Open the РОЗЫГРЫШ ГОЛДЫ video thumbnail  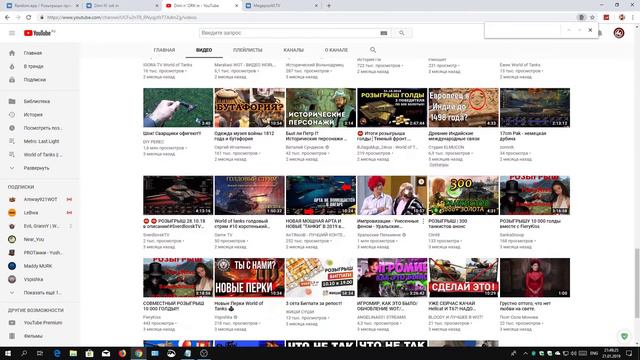pos(392,107)
